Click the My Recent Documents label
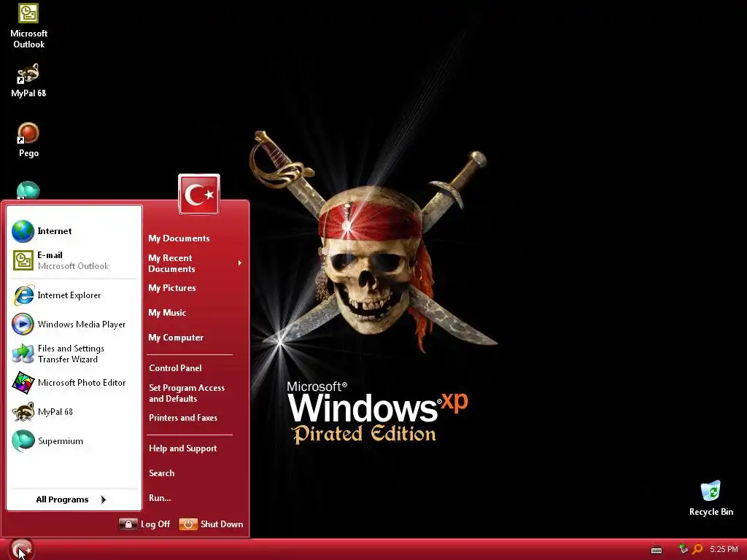Viewport: 747px width, 560px height. click(x=171, y=263)
